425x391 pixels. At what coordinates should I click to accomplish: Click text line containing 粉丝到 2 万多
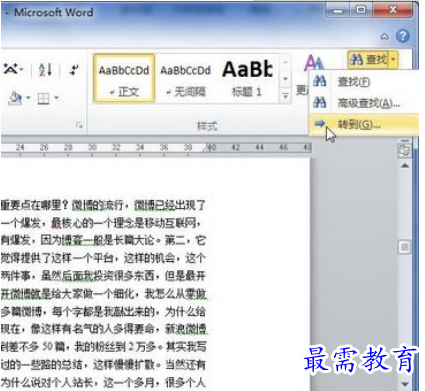click(103, 347)
